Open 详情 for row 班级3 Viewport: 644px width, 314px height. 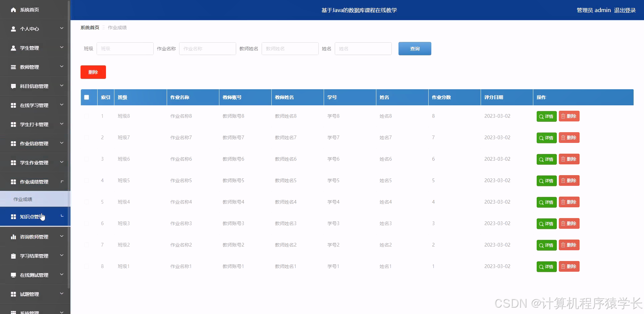(546, 224)
